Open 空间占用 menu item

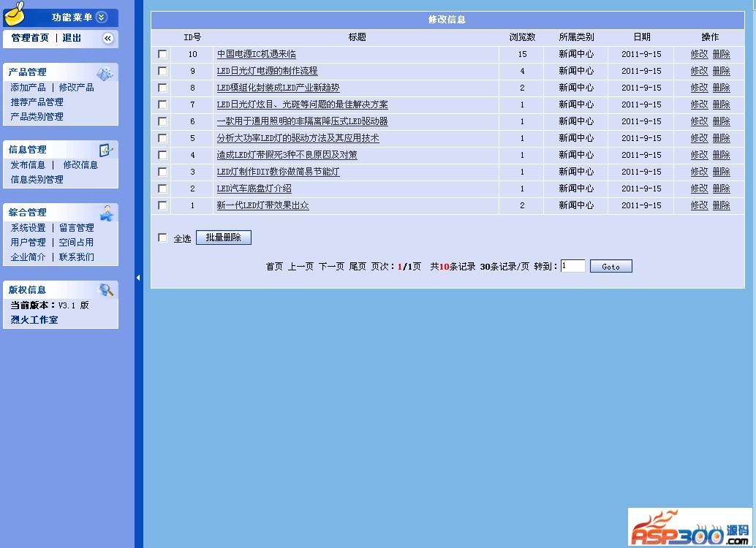76,242
